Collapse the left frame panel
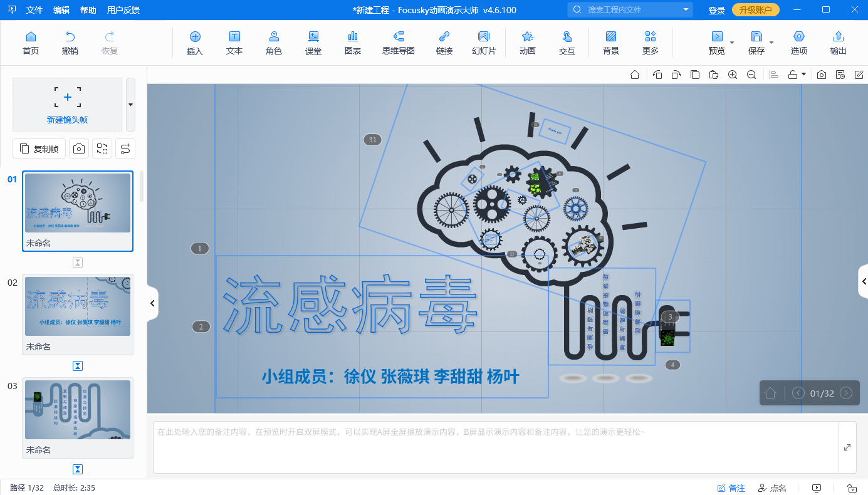 coord(152,303)
